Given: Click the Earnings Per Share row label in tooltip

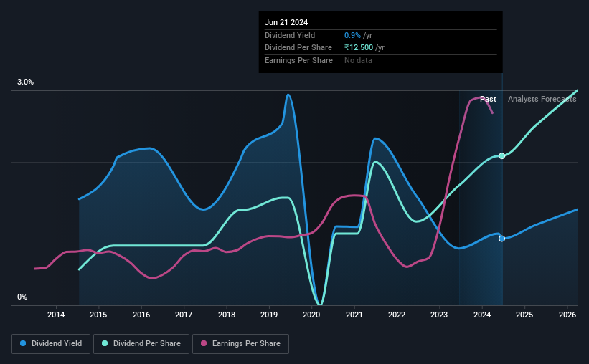Looking at the screenshot, I should [298, 60].
